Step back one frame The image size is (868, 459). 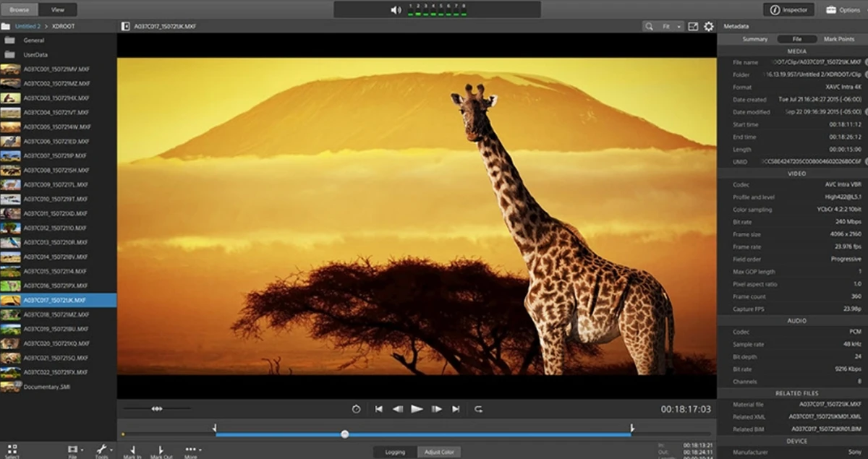(397, 408)
